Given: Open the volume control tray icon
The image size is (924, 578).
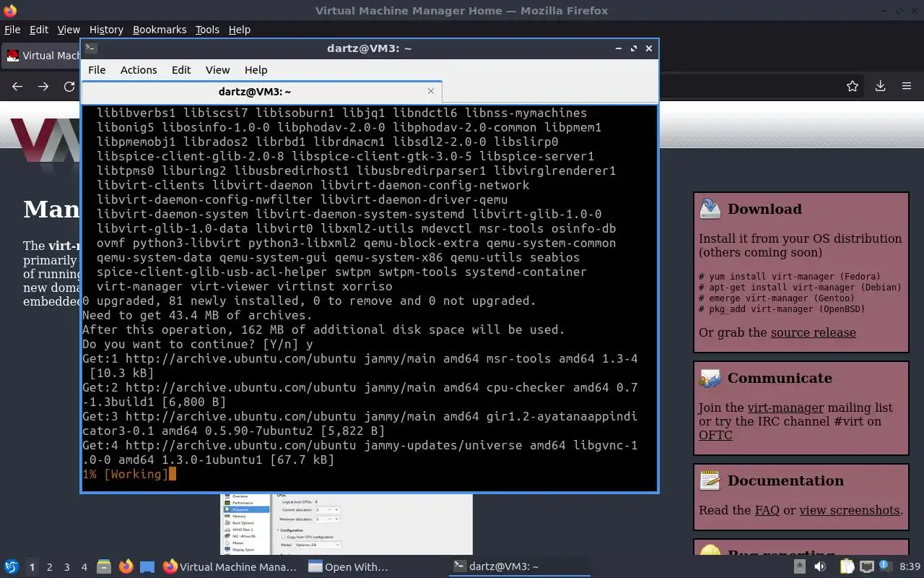Looking at the screenshot, I should coord(821,567).
